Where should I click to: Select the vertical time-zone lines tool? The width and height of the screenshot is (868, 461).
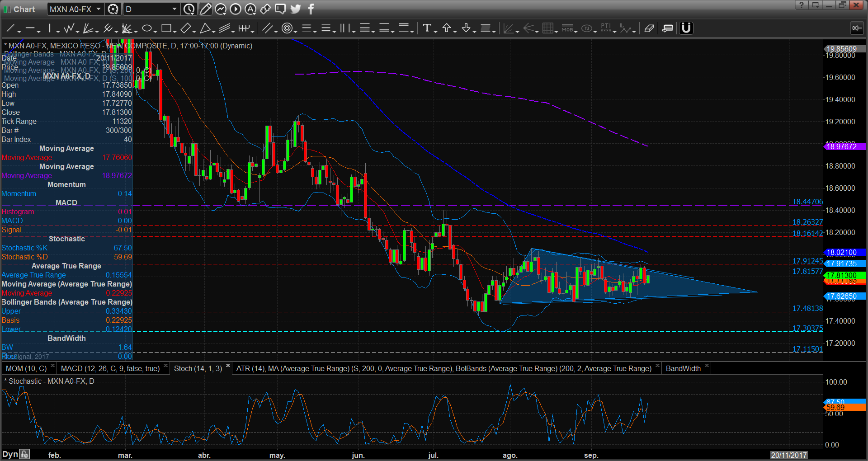point(345,28)
